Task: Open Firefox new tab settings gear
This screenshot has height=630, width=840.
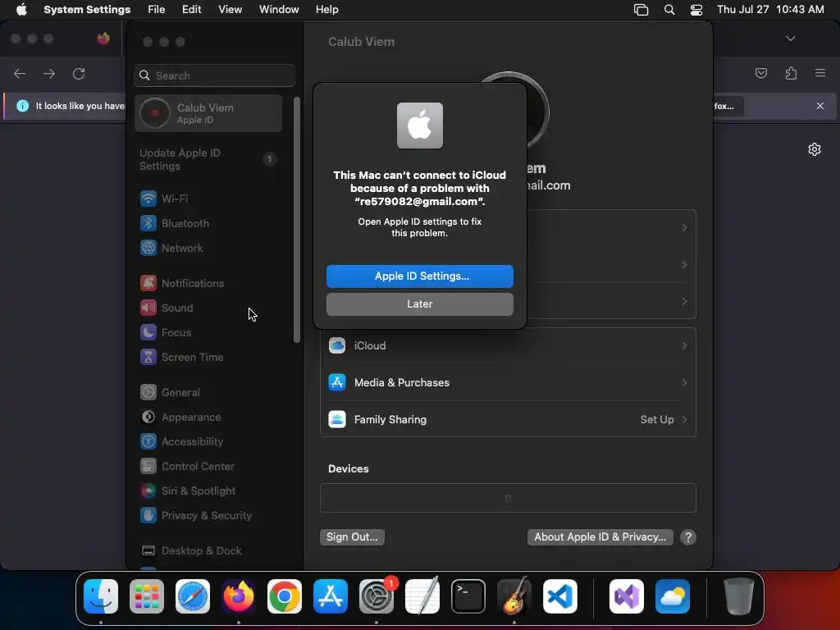Action: [x=815, y=149]
